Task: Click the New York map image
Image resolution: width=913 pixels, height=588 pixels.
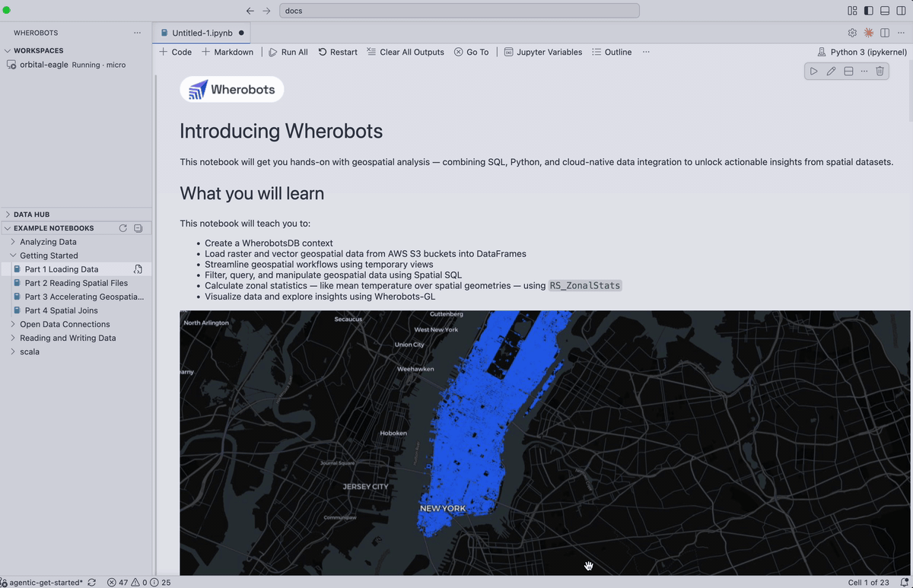Action: (x=545, y=443)
